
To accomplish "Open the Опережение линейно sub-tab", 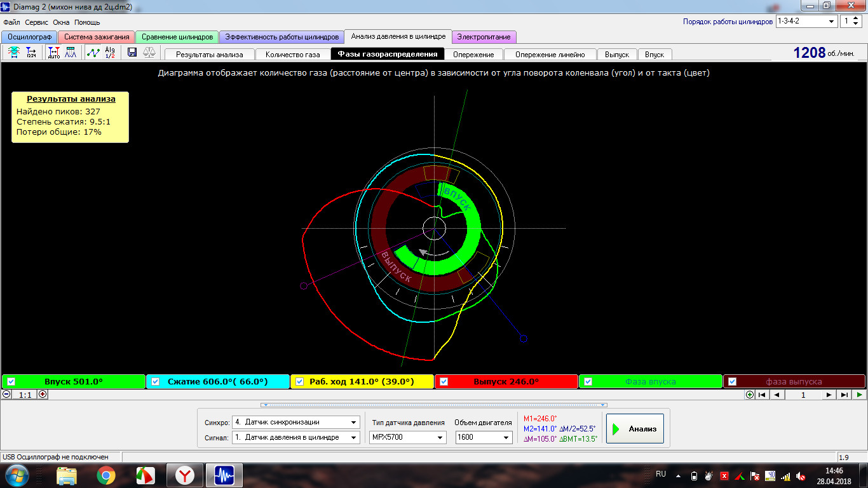I will click(550, 55).
